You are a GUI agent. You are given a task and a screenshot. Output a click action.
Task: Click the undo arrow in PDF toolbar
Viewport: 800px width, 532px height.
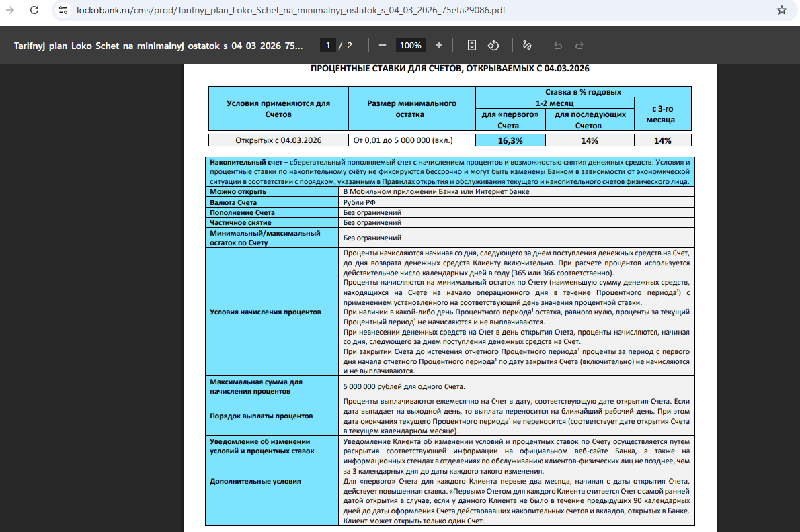coord(557,45)
